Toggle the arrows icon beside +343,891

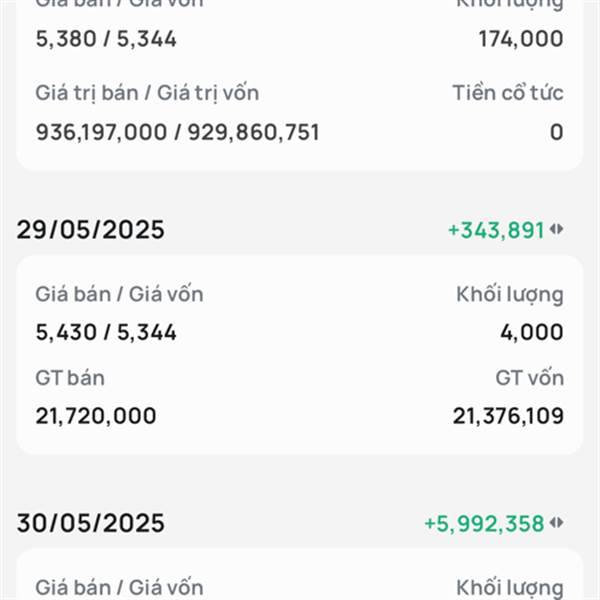556,230
